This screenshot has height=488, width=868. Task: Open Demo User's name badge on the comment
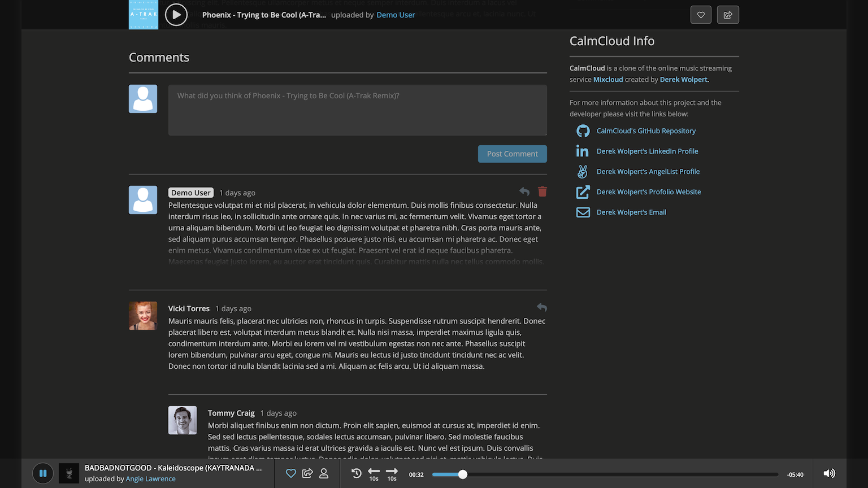[x=191, y=193]
